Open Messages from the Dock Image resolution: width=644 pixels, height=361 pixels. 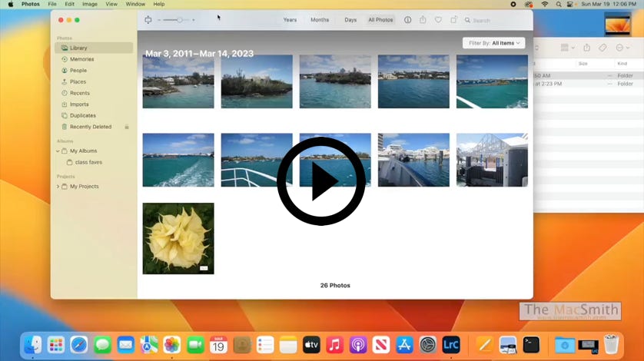102,345
